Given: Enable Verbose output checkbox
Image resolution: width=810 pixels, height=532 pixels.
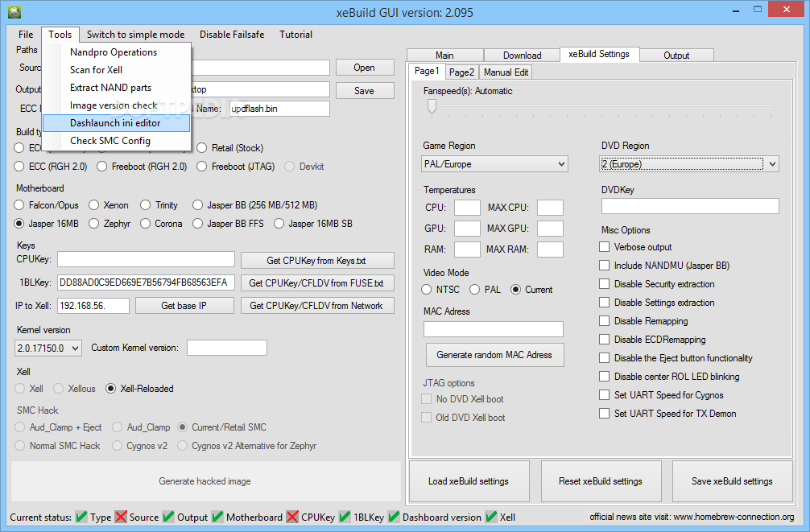Looking at the screenshot, I should pyautogui.click(x=605, y=247).
